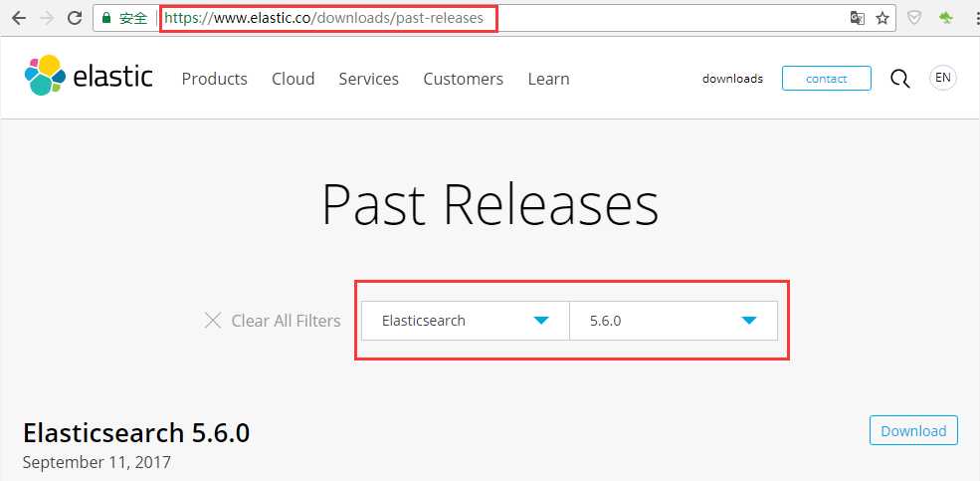Click the X icon beside Clear All Filters
The width and height of the screenshot is (980, 481).
pyautogui.click(x=213, y=321)
